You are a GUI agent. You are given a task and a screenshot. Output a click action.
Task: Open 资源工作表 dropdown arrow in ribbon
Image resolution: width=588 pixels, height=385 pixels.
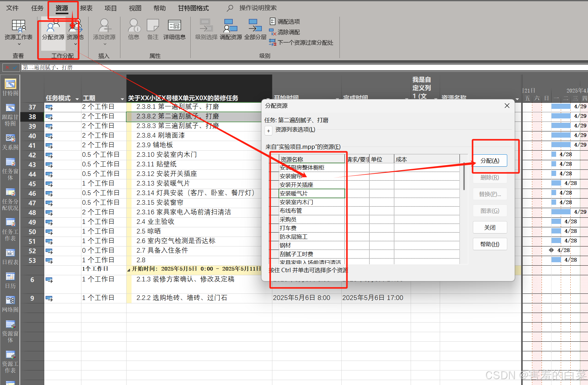19,44
